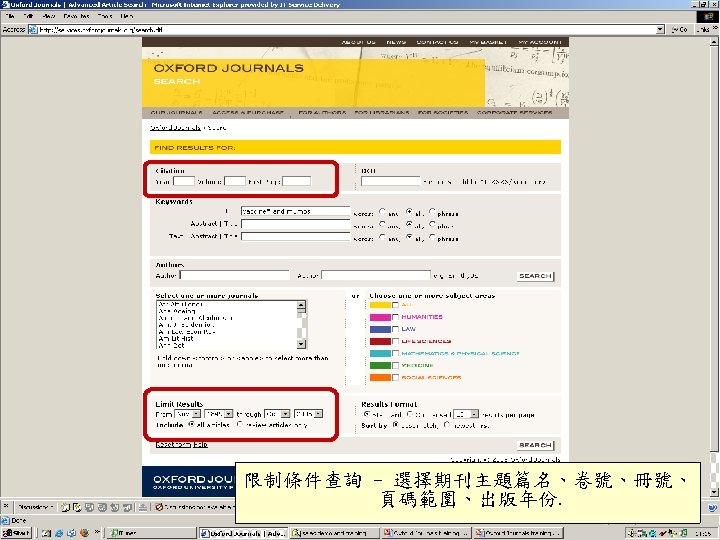
Task: Click the first Author input field
Action: tap(235, 276)
